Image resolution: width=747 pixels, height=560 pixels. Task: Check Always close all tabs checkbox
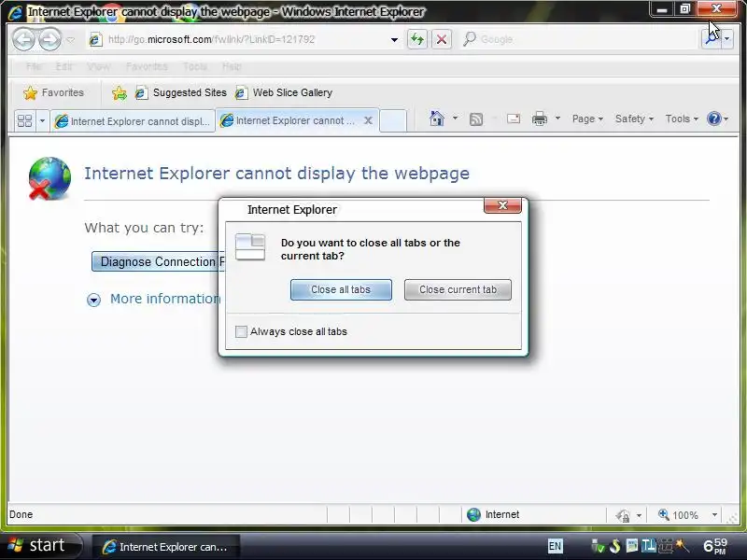click(242, 331)
